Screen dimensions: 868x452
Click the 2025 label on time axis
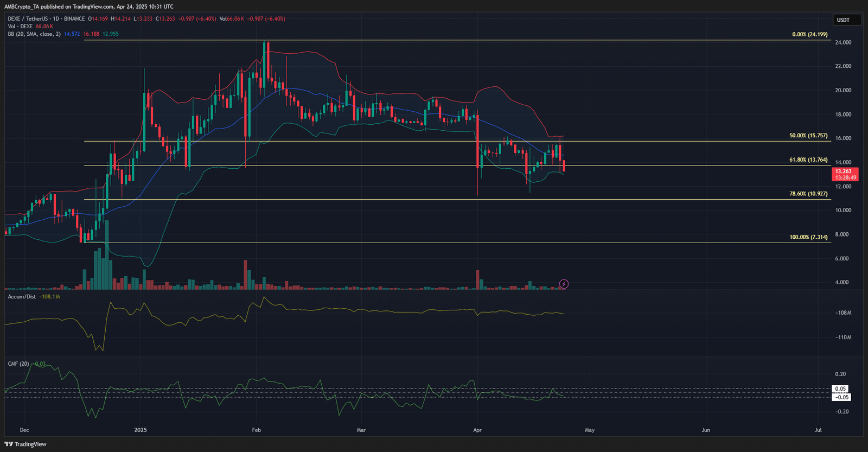pyautogui.click(x=141, y=430)
